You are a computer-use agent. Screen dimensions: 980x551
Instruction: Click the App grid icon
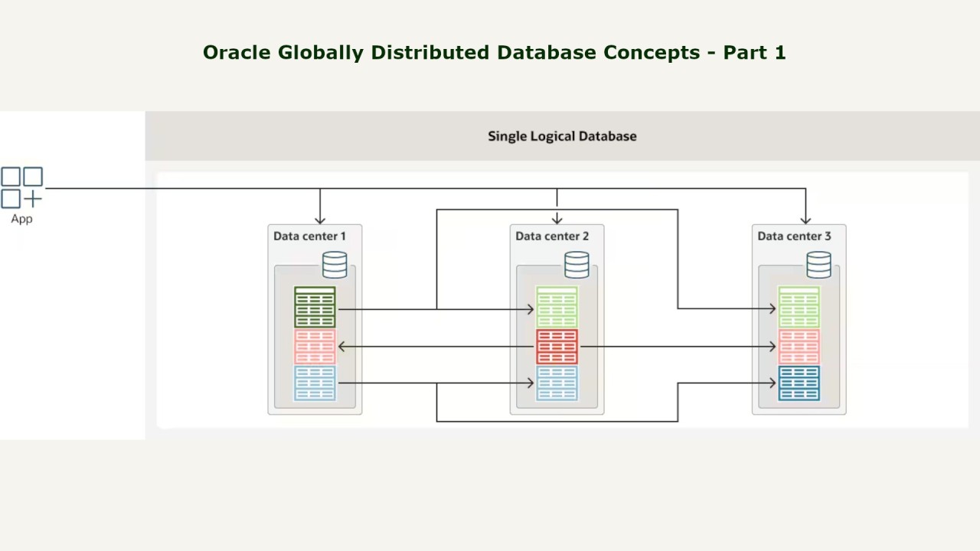click(21, 188)
